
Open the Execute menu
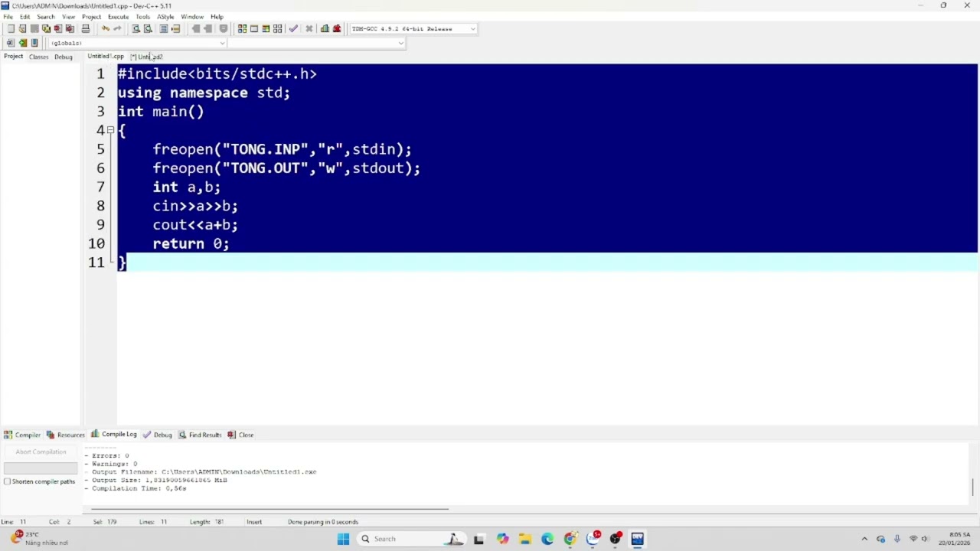point(118,16)
